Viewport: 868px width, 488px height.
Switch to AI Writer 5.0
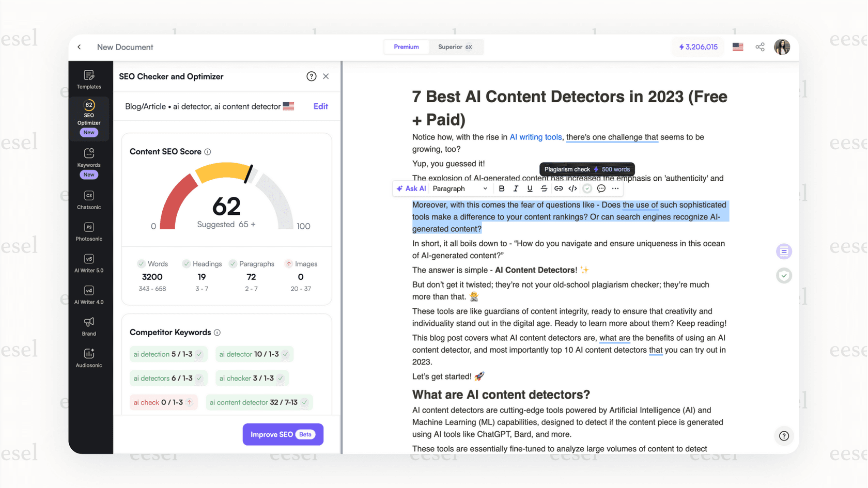coord(89,263)
